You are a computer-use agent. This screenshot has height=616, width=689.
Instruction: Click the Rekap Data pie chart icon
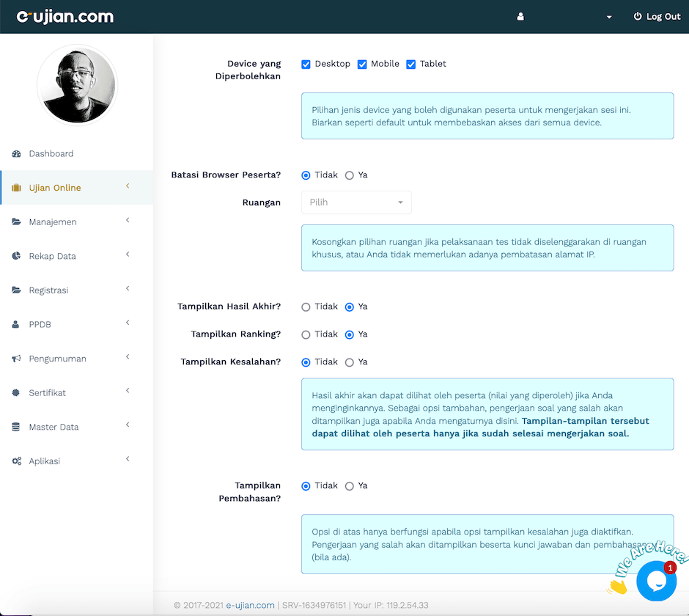pos(16,256)
